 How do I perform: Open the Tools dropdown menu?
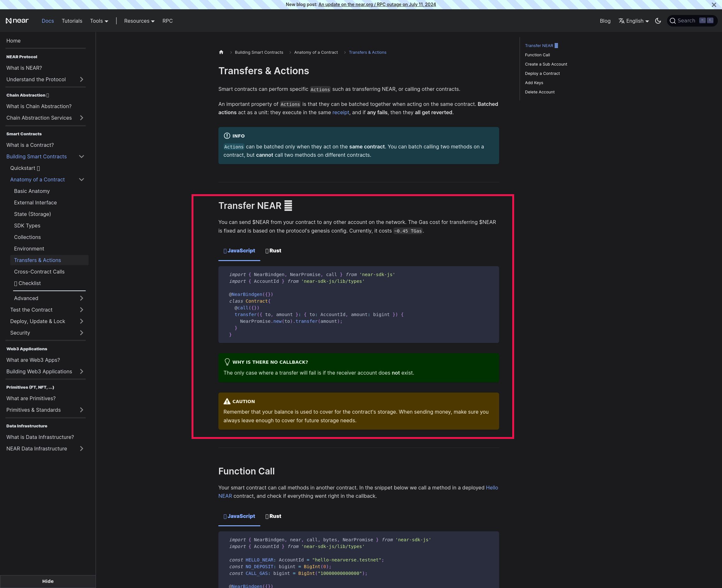(99, 21)
